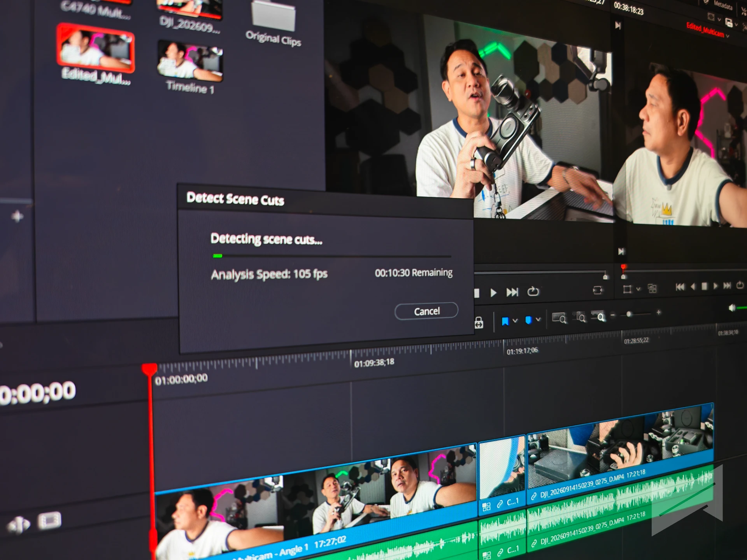
Task: Click the timeline zoom slider handle
Action: [629, 314]
